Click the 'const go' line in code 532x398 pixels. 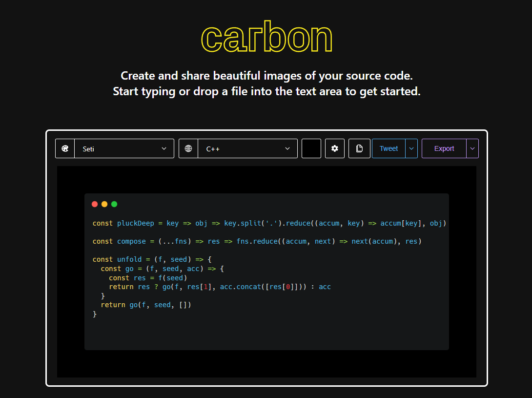tap(162, 269)
